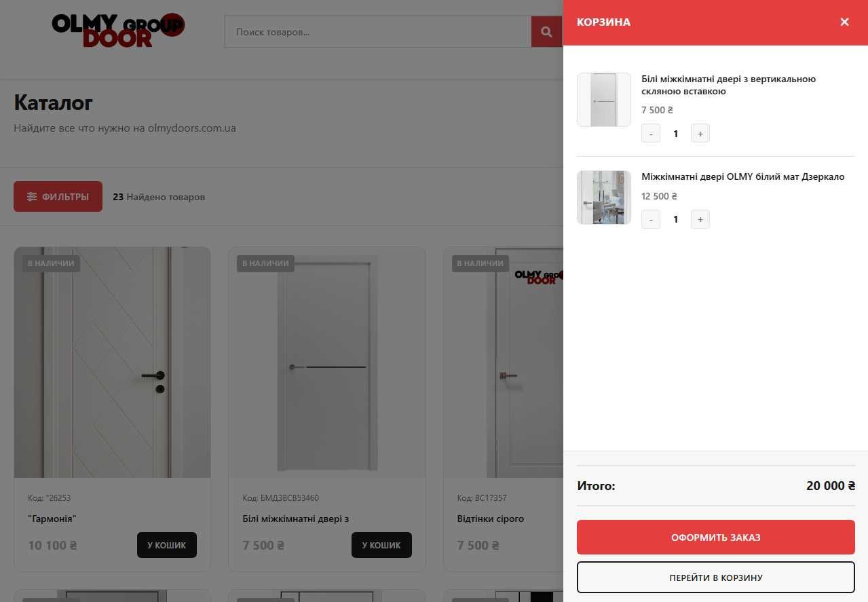Viewport: 868px width, 602px height.
Task: Add "Гармонія" door to cart via У КОШИК
Action: (167, 545)
